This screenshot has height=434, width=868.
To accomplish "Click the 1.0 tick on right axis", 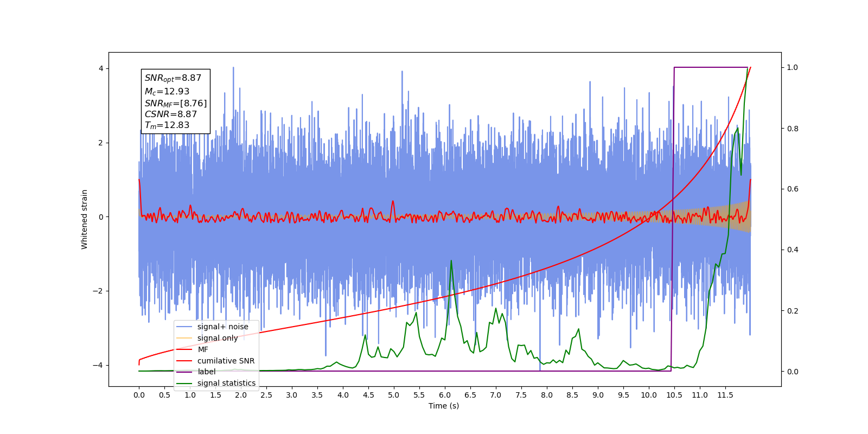I will pos(793,68).
